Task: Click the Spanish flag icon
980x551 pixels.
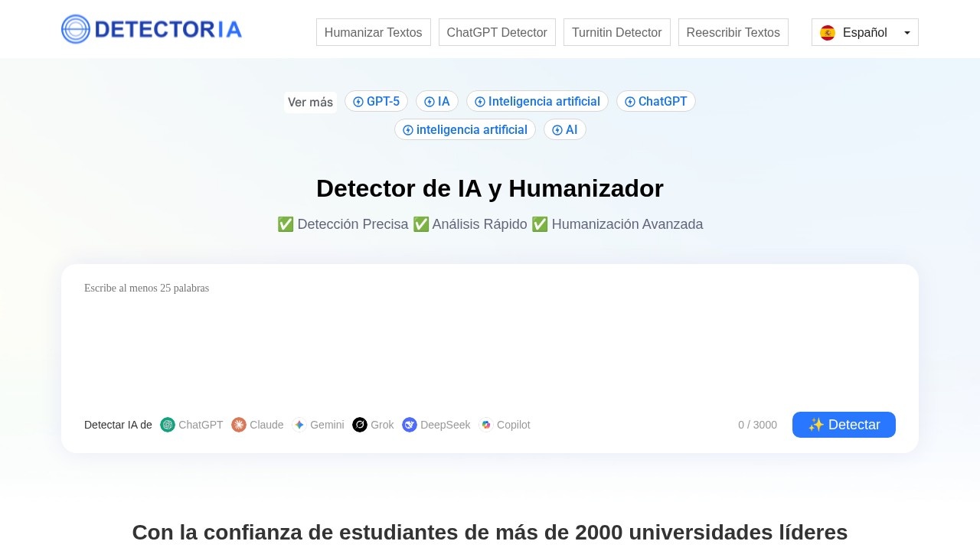Action: point(828,32)
